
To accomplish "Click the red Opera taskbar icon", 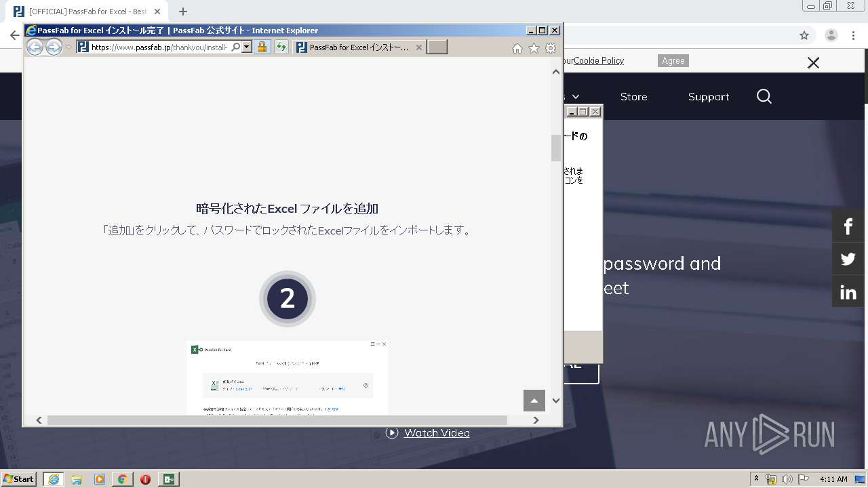I will pyautogui.click(x=145, y=479).
